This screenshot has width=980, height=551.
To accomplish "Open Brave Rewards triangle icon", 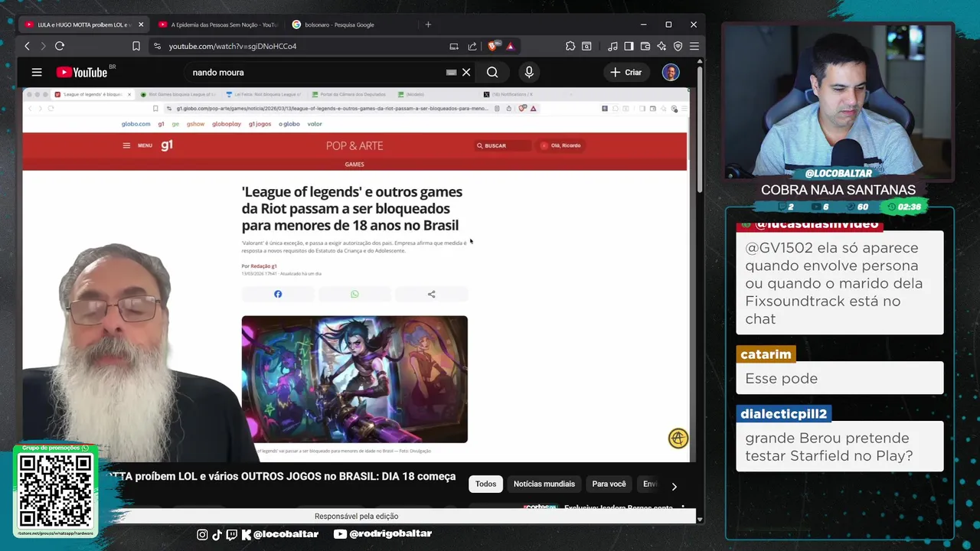I will (510, 46).
